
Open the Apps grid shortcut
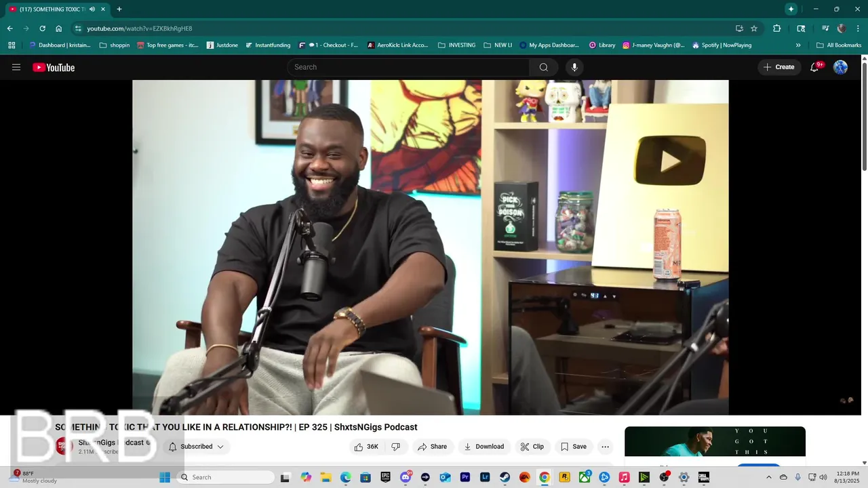point(12,45)
